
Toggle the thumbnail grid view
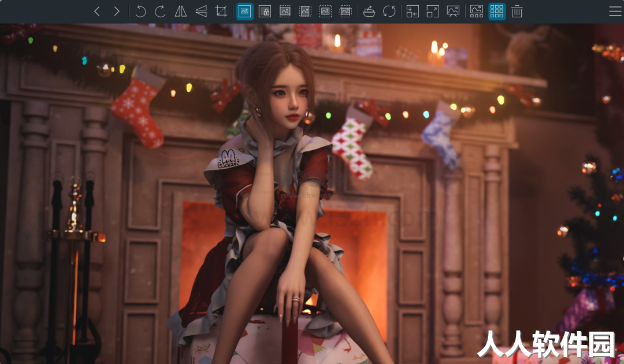(497, 12)
